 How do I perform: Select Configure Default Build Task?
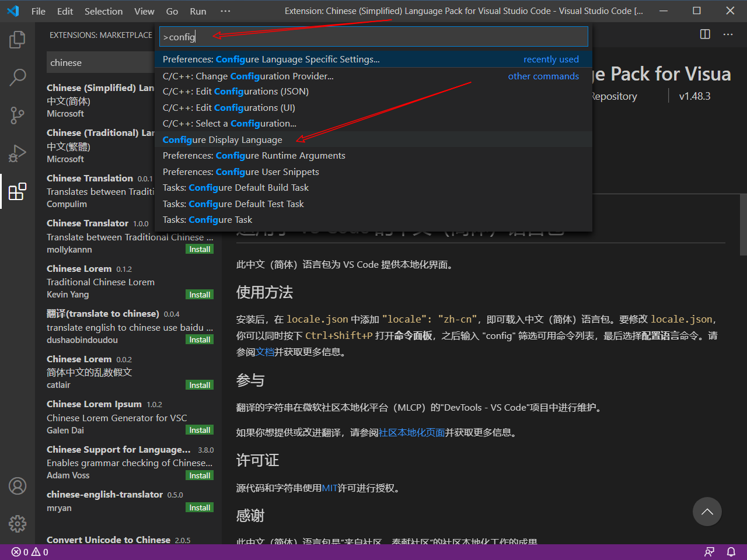(x=373, y=188)
